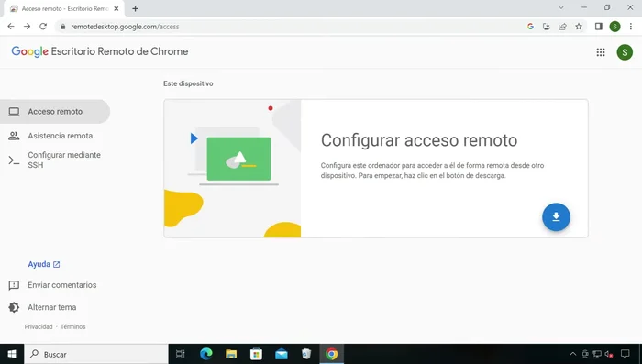
Task: Open Microsoft Store from taskbar
Action: 256,354
